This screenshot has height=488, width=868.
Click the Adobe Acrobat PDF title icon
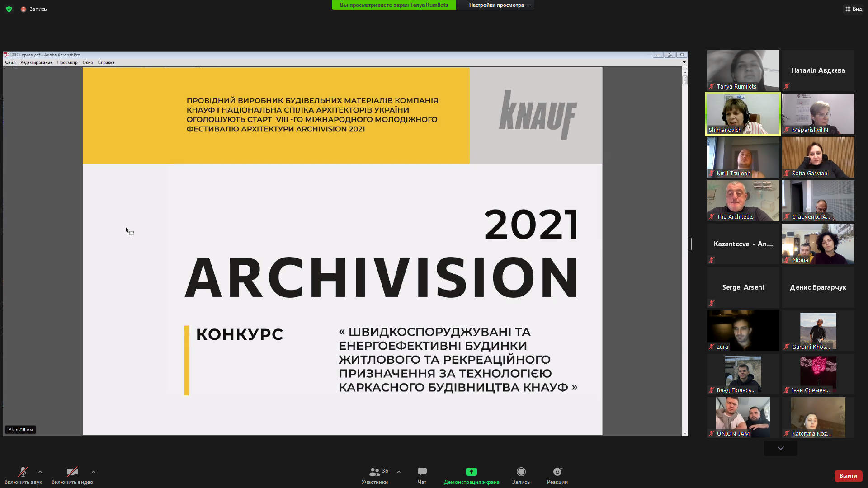tap(7, 55)
